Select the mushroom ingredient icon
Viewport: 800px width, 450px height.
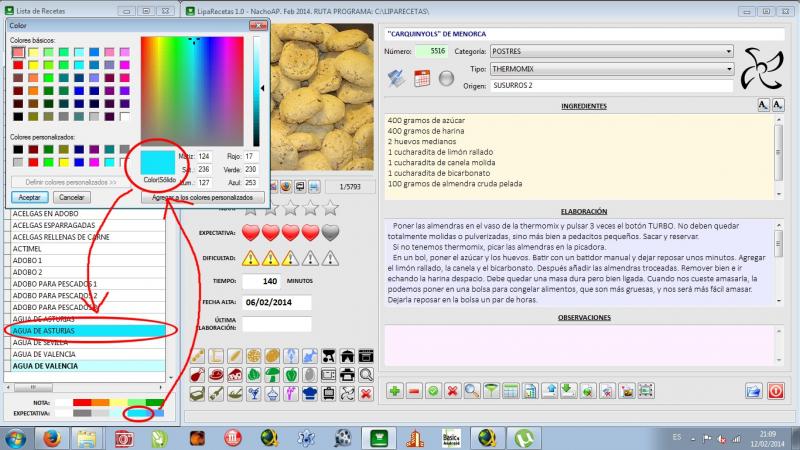[272, 375]
